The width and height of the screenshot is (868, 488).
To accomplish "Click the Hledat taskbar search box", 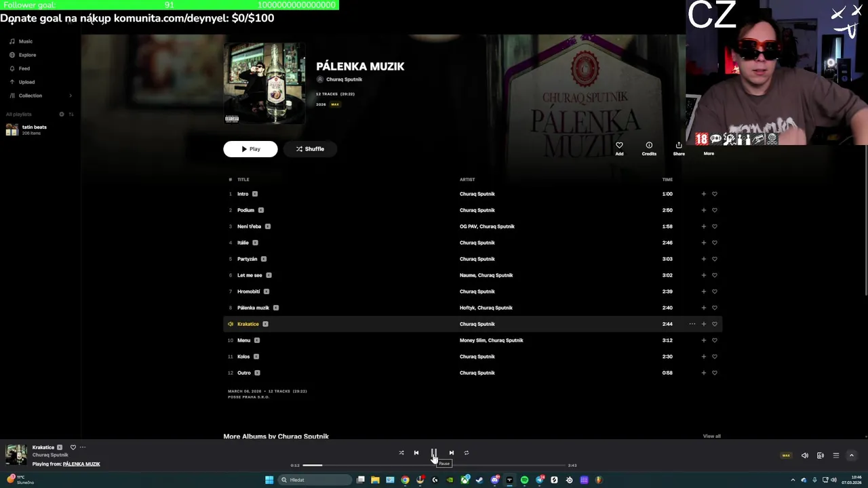I will (315, 480).
